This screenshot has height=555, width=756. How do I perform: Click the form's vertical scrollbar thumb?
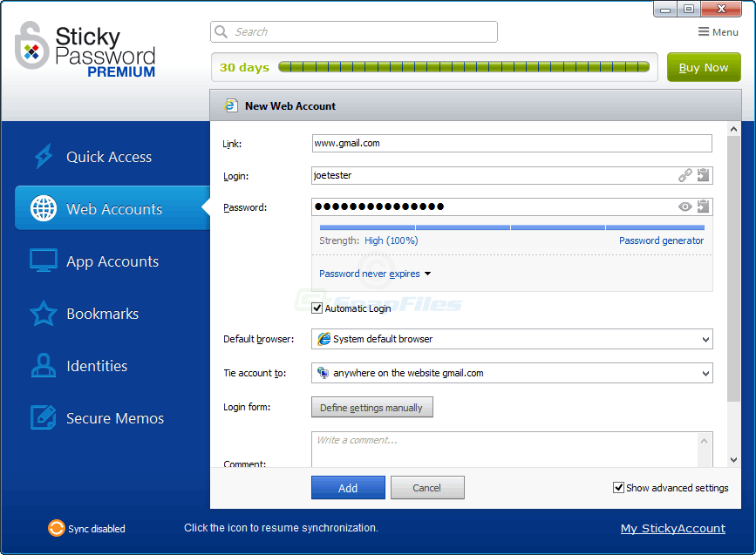[734, 268]
